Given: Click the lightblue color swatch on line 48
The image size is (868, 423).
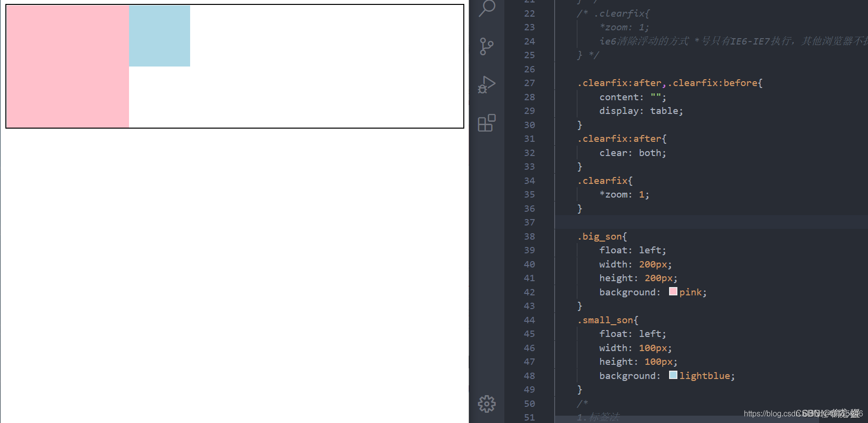Looking at the screenshot, I should coord(673,375).
